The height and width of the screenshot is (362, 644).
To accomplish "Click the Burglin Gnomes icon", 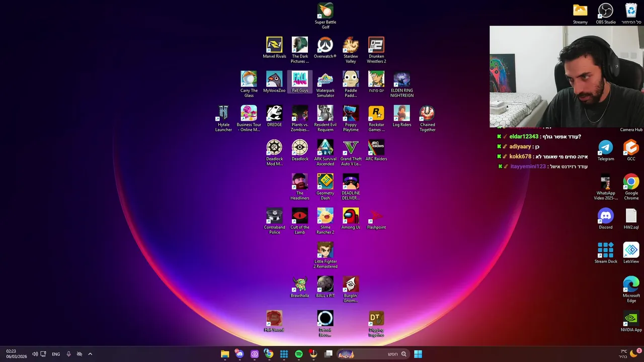I will click(351, 289).
